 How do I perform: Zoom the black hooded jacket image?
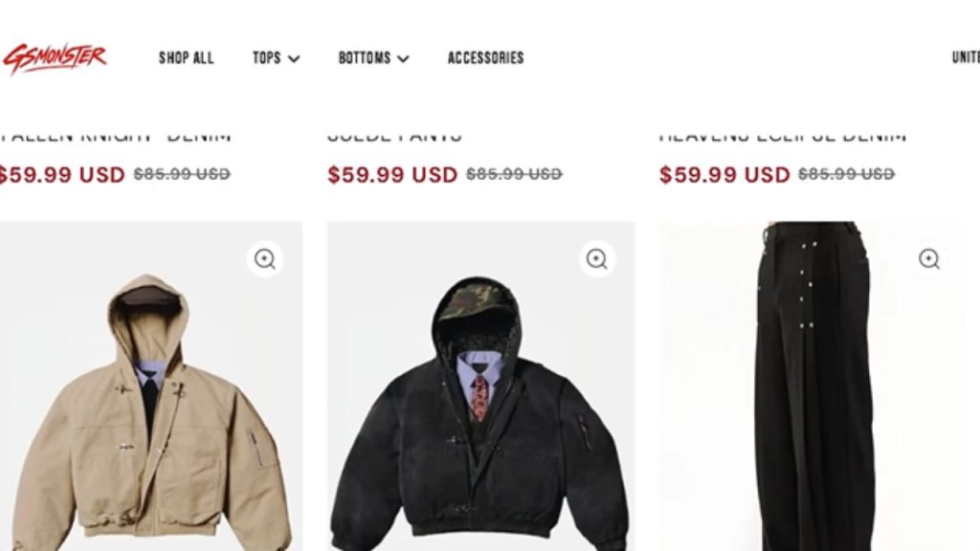click(597, 258)
